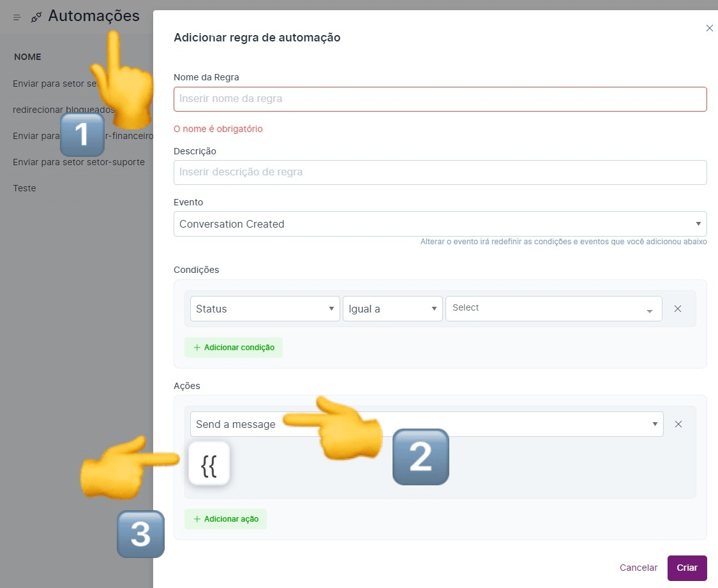
Task: Remove the Status condition via its X icon
Action: 678,308
